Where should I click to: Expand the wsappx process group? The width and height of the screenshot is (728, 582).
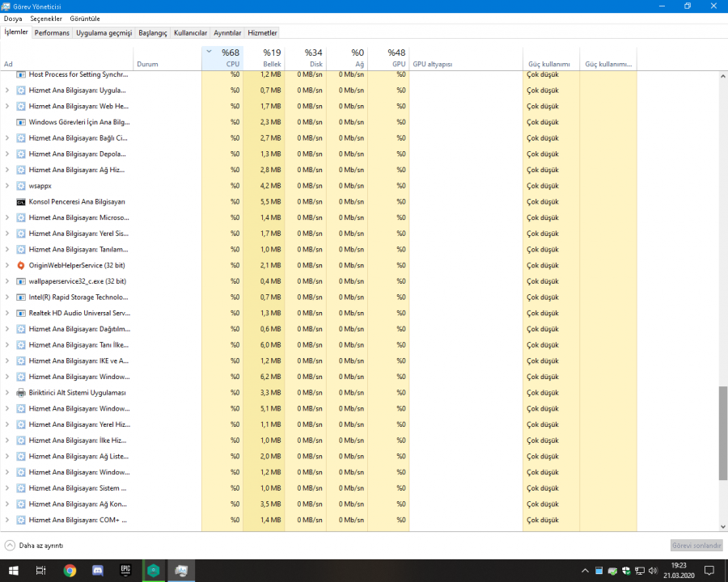[x=7, y=186]
